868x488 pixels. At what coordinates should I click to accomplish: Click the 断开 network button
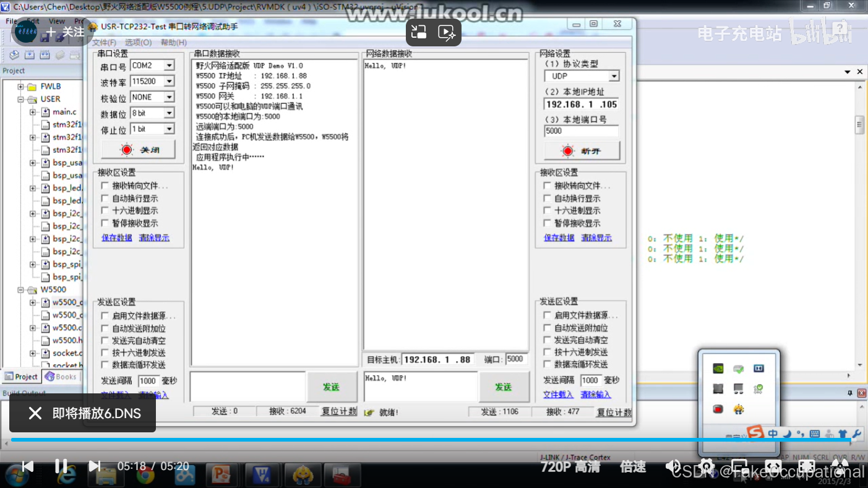(582, 151)
